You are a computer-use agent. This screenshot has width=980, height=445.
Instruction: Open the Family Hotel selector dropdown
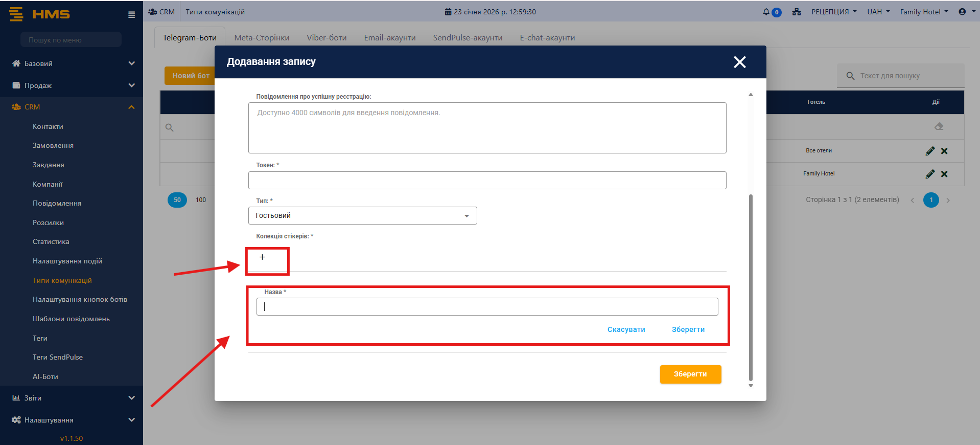923,12
